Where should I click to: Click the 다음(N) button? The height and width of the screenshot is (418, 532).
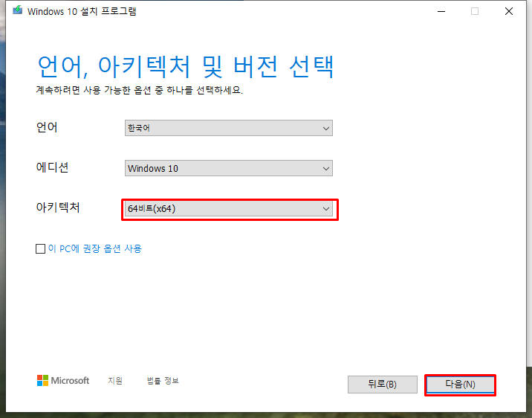click(x=460, y=385)
